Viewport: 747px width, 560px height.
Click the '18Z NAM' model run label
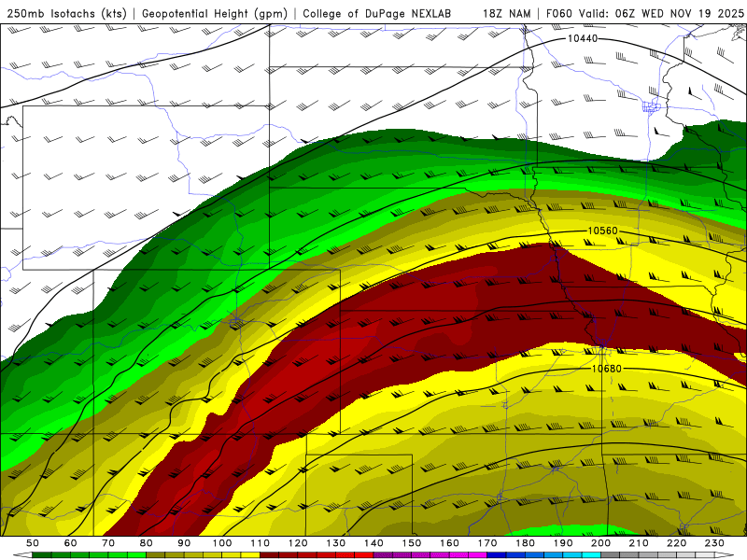click(x=507, y=13)
